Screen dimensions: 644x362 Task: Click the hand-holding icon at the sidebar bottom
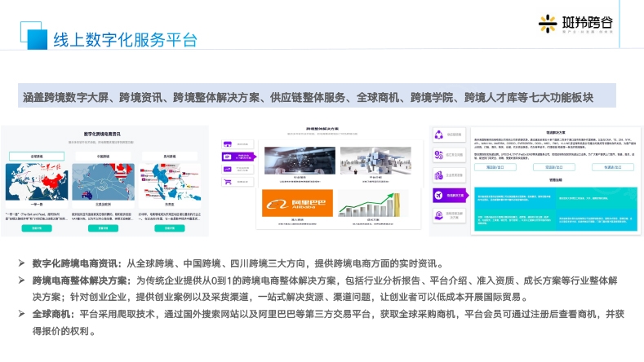coord(439,215)
